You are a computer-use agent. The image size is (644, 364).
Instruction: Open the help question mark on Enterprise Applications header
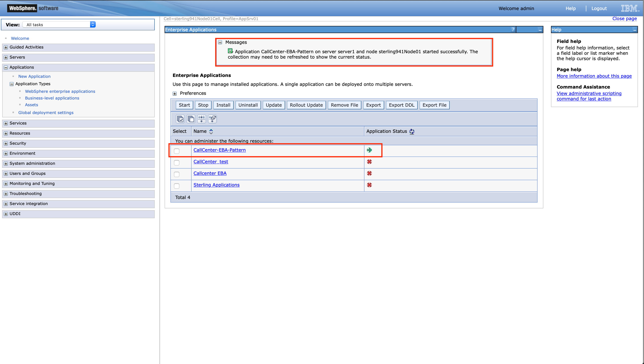click(513, 30)
